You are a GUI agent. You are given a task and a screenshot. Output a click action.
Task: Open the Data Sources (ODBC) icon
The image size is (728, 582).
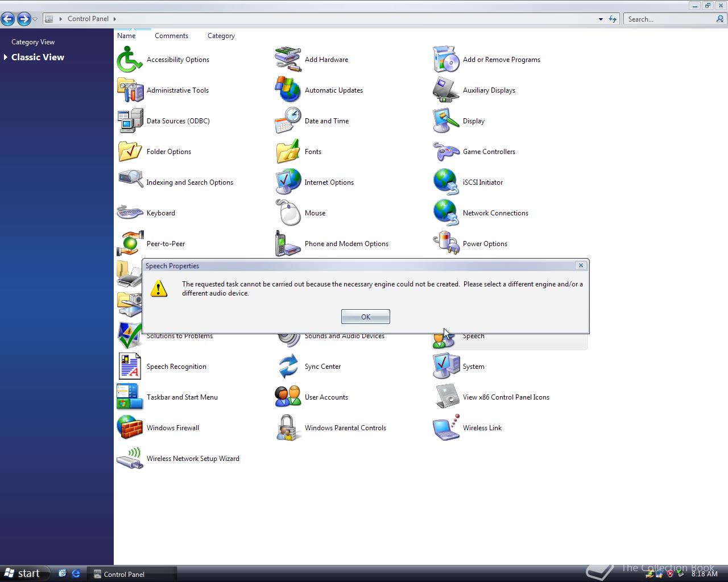[130, 121]
